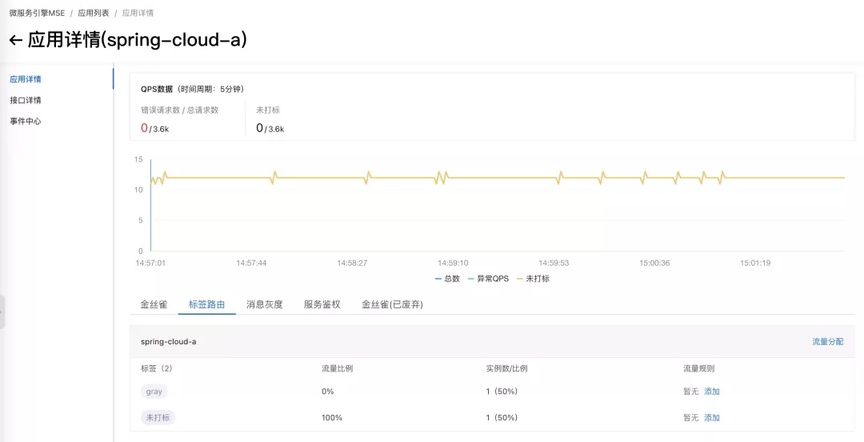Click the red 0 error request count
This screenshot has width=864, height=442.
tap(144, 128)
